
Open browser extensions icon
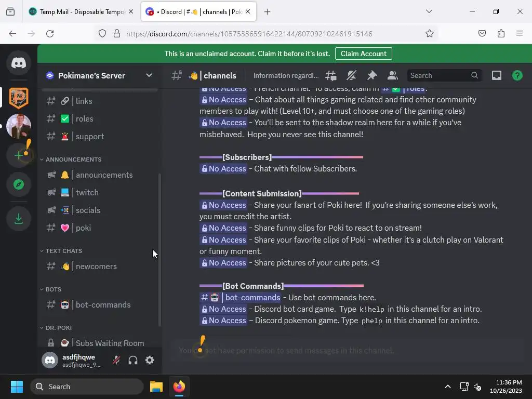tap(501, 33)
